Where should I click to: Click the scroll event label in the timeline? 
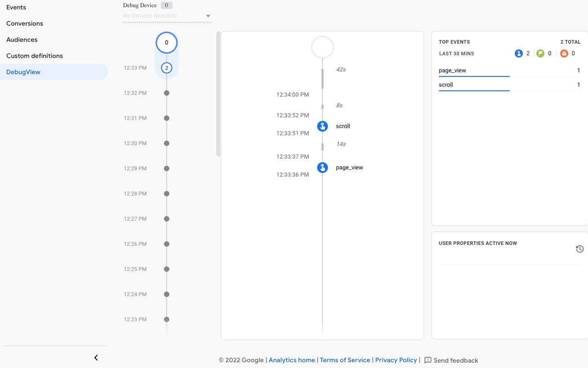(343, 126)
